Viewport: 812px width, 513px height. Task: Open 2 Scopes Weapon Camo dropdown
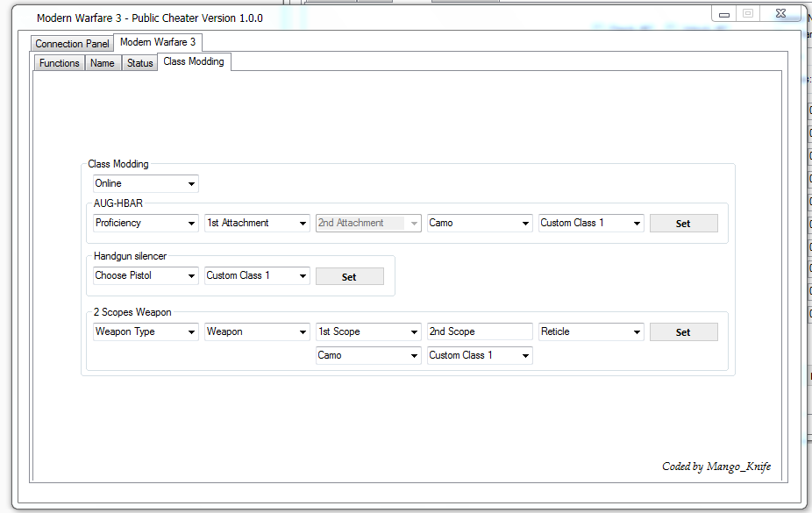tap(368, 356)
